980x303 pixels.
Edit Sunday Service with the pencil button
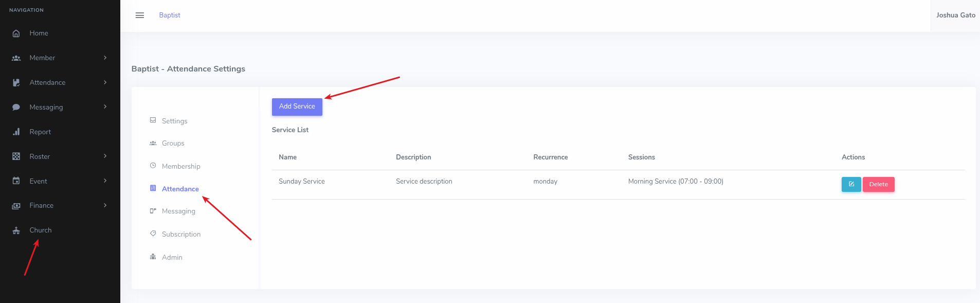point(851,184)
